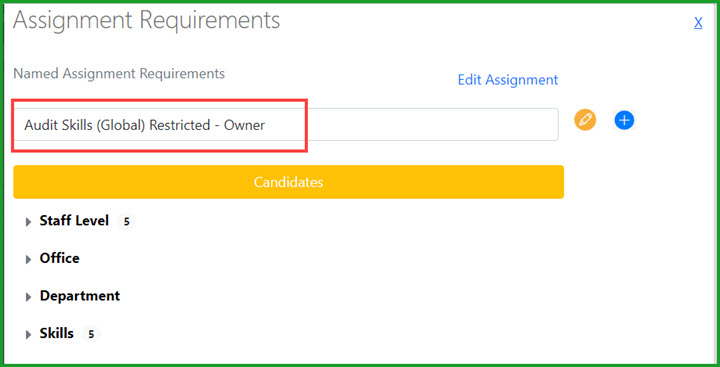Click the number 5 beside Staff Level

(x=126, y=222)
